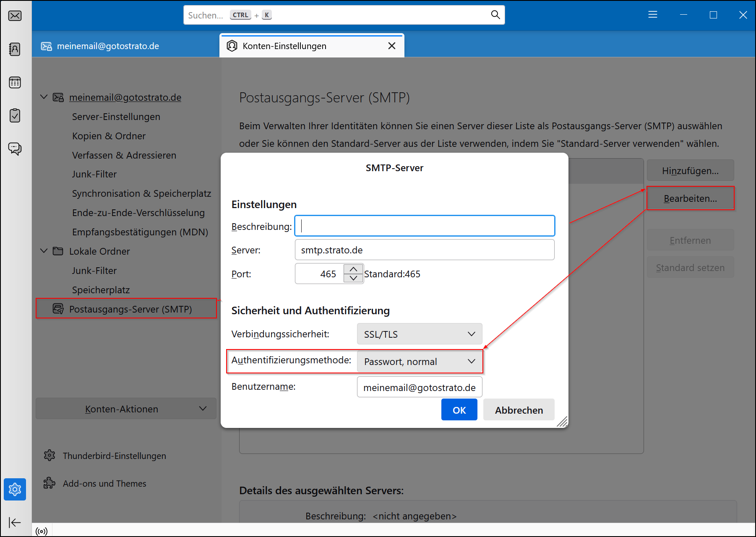Expand the Konten-Aktionen menu

point(125,408)
